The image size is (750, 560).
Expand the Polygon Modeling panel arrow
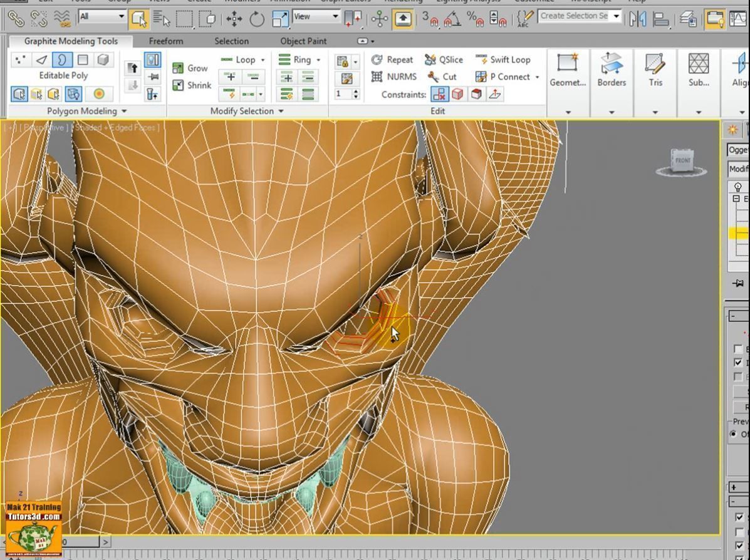coord(124,111)
